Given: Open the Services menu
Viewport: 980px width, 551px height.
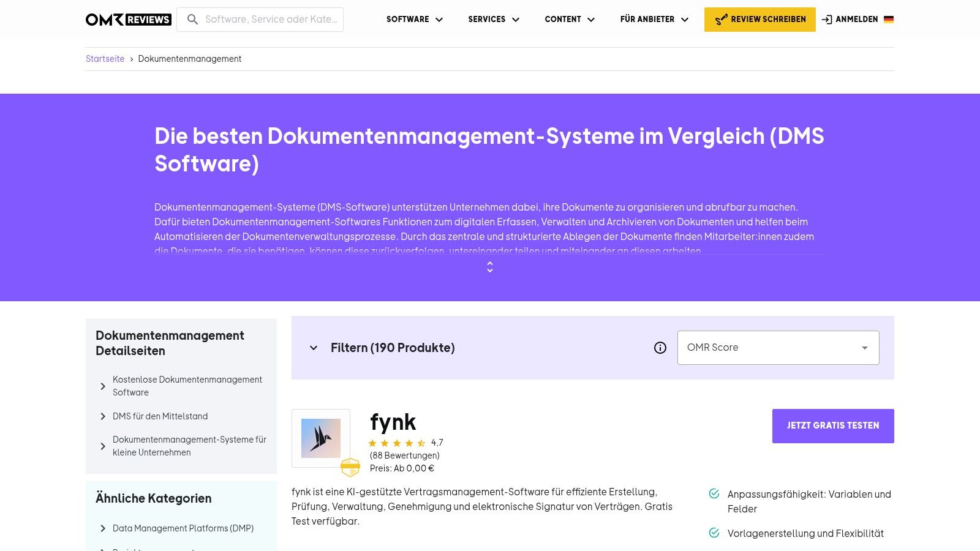Looking at the screenshot, I should [493, 20].
